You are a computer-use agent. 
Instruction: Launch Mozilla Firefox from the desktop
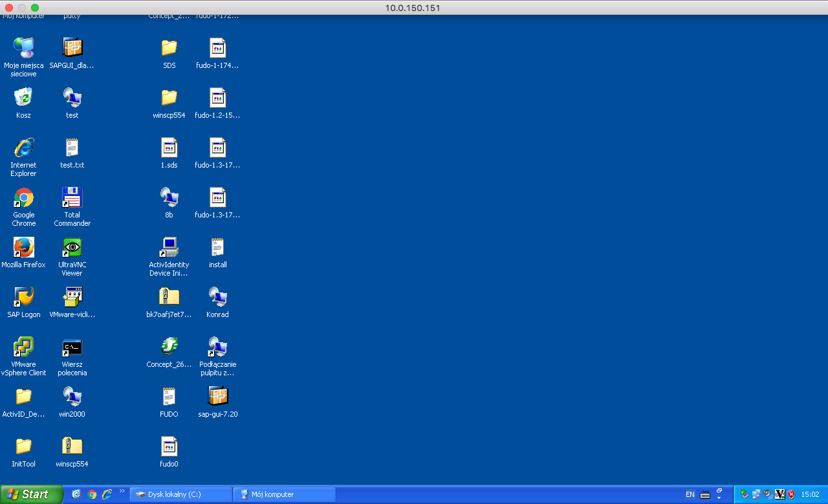[x=24, y=248]
